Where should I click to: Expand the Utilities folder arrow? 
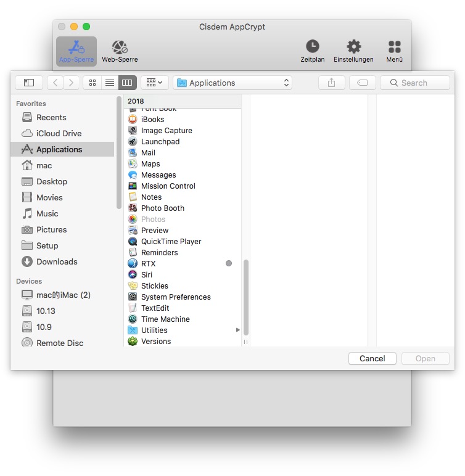click(238, 330)
